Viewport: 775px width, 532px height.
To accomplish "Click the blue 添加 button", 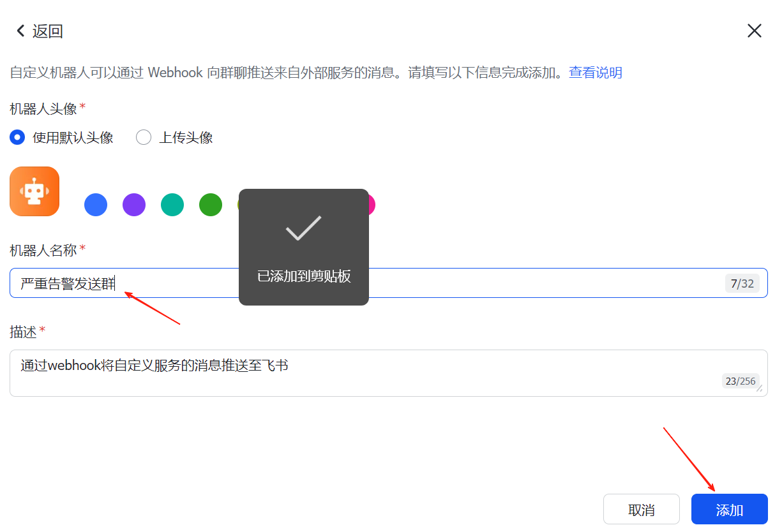I will click(730, 509).
